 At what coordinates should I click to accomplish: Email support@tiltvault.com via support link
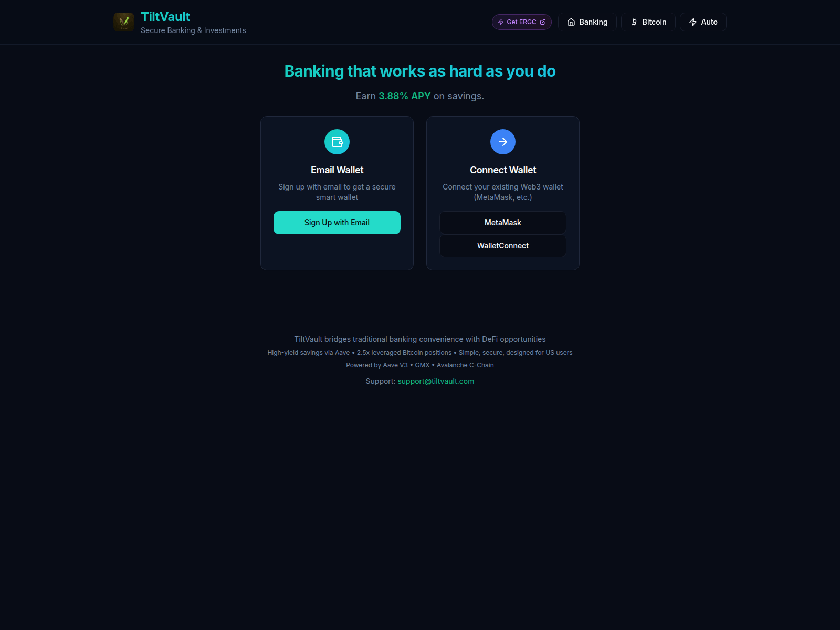[x=436, y=381]
